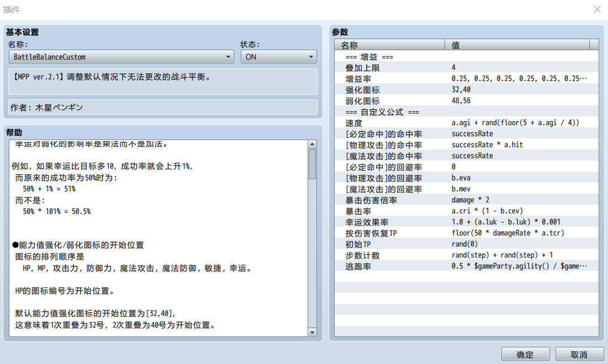This screenshot has height=364, width=608.
Task: Select the 幸运效果率 parameter row
Action: [x=467, y=222]
